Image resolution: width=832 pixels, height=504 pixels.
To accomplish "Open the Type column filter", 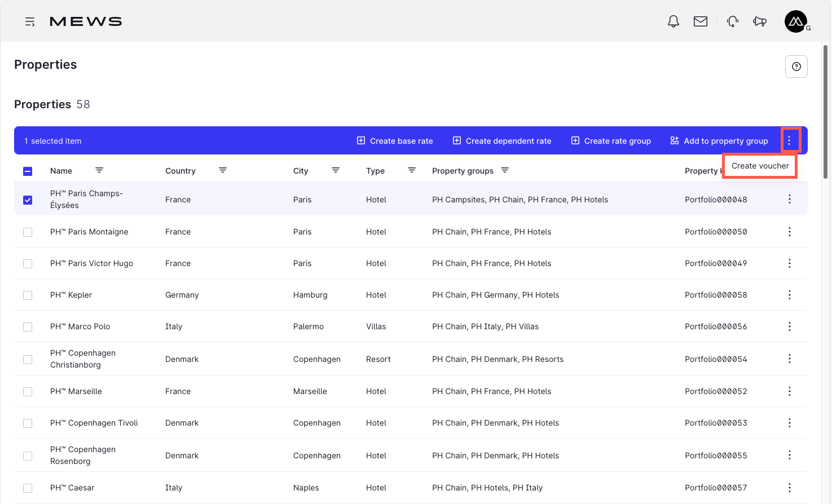I will pyautogui.click(x=412, y=170).
